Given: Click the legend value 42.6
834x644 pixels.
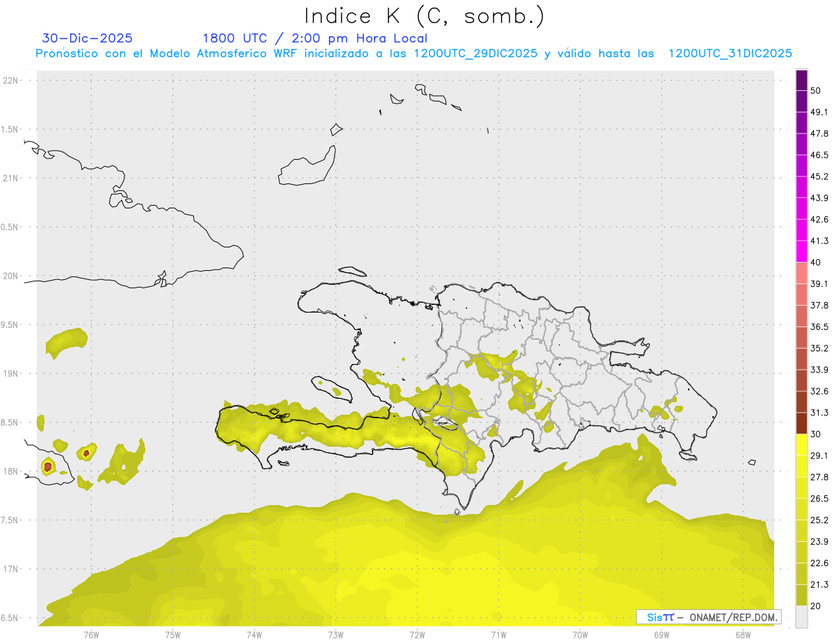Looking at the screenshot, I should click(819, 220).
